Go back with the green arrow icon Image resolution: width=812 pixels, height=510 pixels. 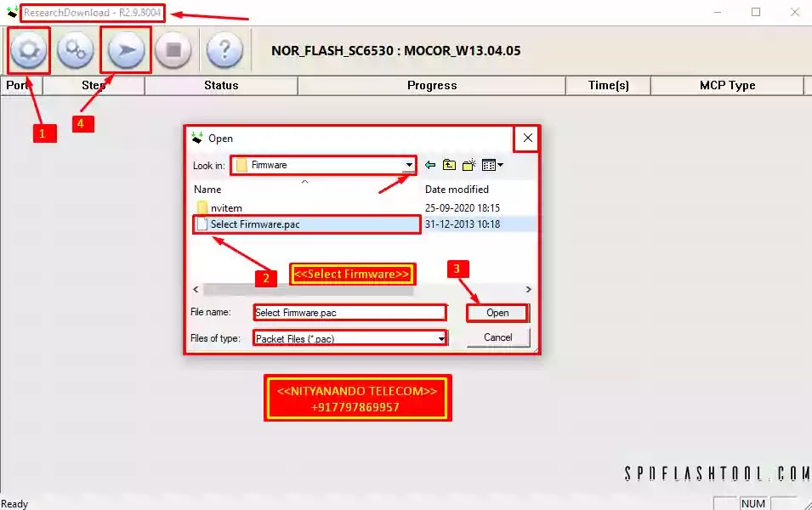tap(430, 165)
